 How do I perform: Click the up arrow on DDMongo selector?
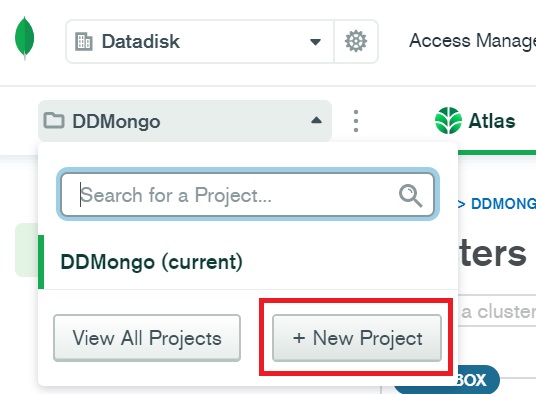pos(316,120)
